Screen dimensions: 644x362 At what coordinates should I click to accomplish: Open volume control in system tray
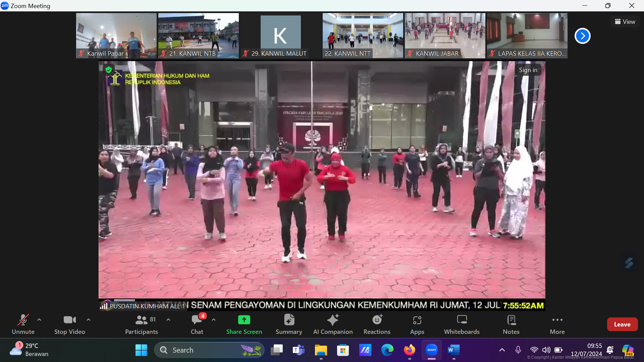tap(546, 350)
